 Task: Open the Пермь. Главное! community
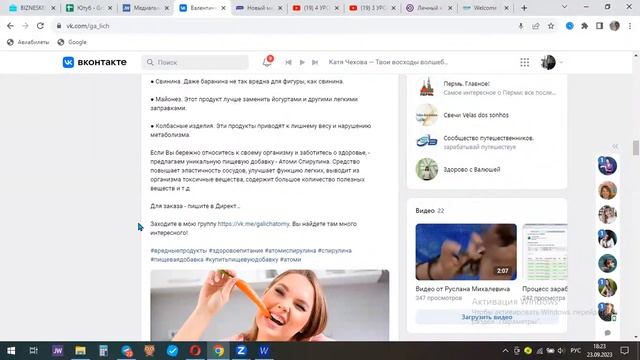pyautogui.click(x=487, y=87)
